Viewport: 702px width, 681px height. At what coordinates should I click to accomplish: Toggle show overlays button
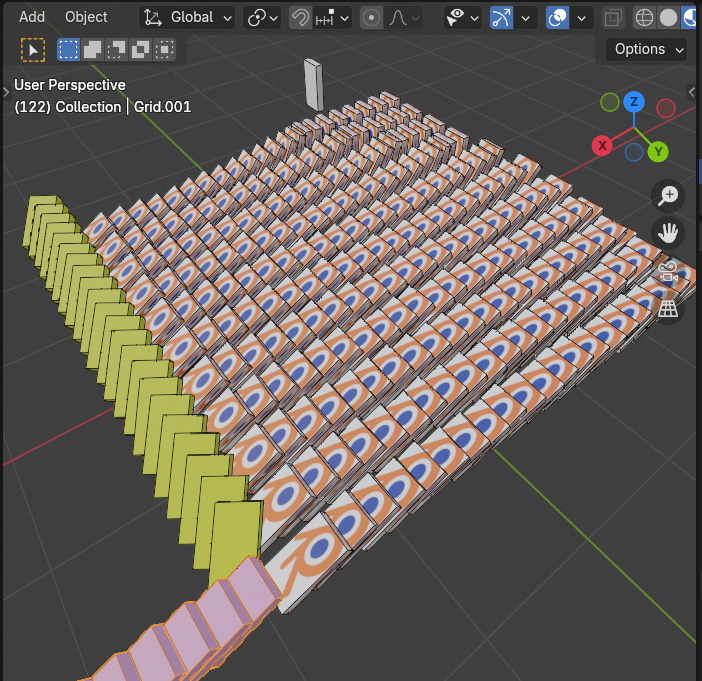(x=557, y=18)
